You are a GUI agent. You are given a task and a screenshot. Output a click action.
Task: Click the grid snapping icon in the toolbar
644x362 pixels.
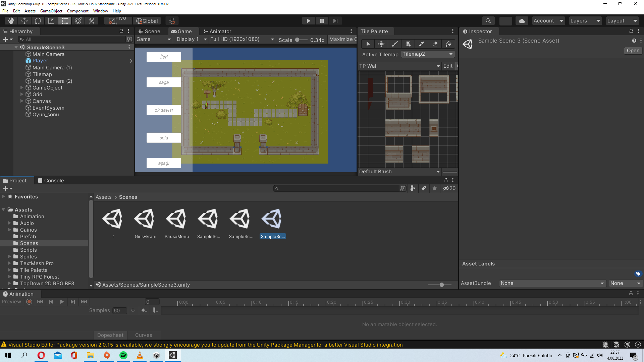coord(172,20)
